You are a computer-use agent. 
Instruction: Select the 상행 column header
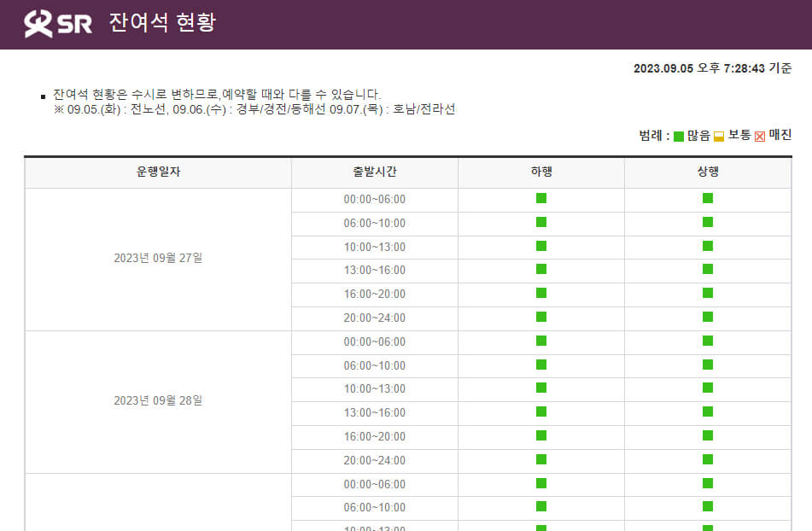click(x=706, y=172)
